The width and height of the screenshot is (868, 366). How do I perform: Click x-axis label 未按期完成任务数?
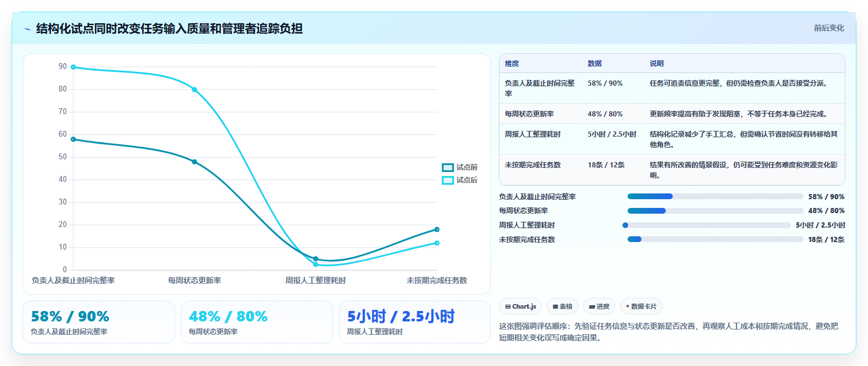436,280
